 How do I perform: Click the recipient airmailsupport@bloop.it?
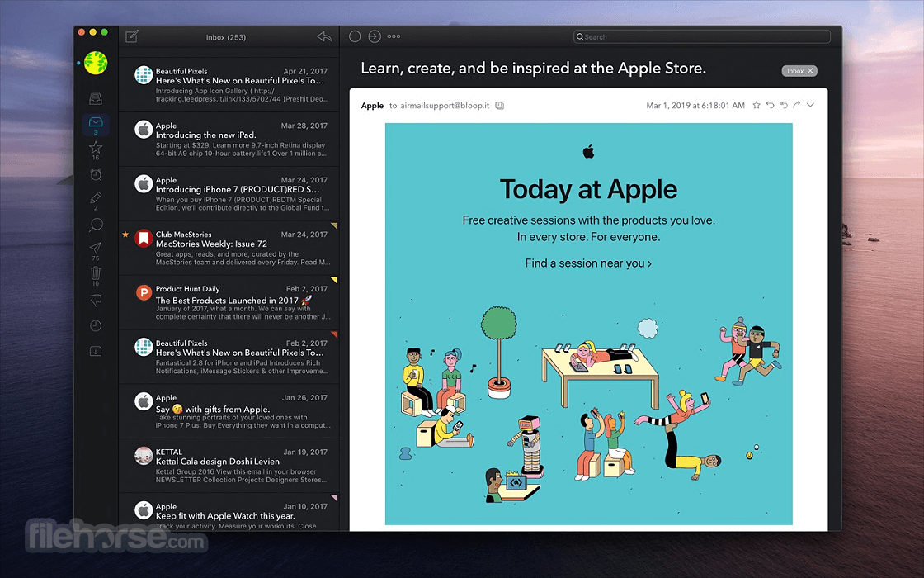pos(445,106)
